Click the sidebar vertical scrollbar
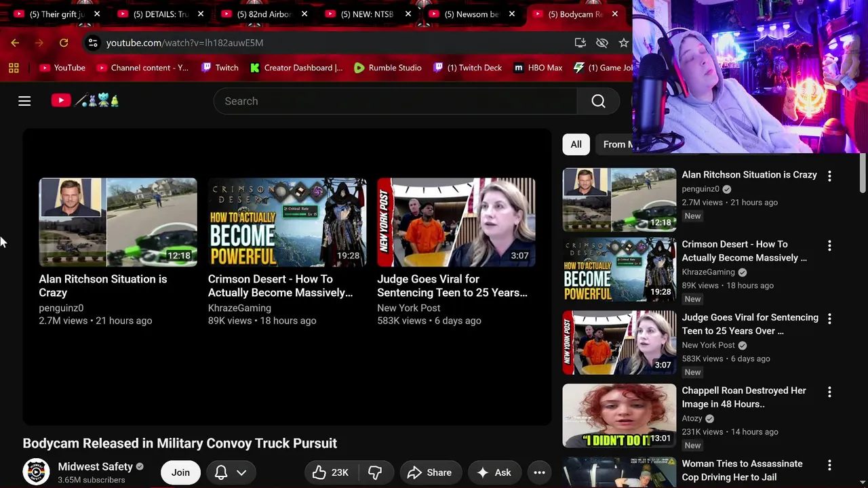 click(x=863, y=174)
